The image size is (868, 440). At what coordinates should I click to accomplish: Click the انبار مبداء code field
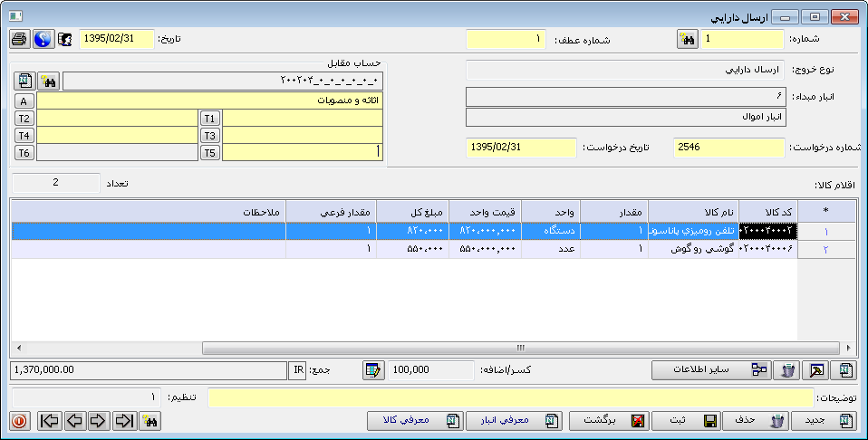[625, 97]
